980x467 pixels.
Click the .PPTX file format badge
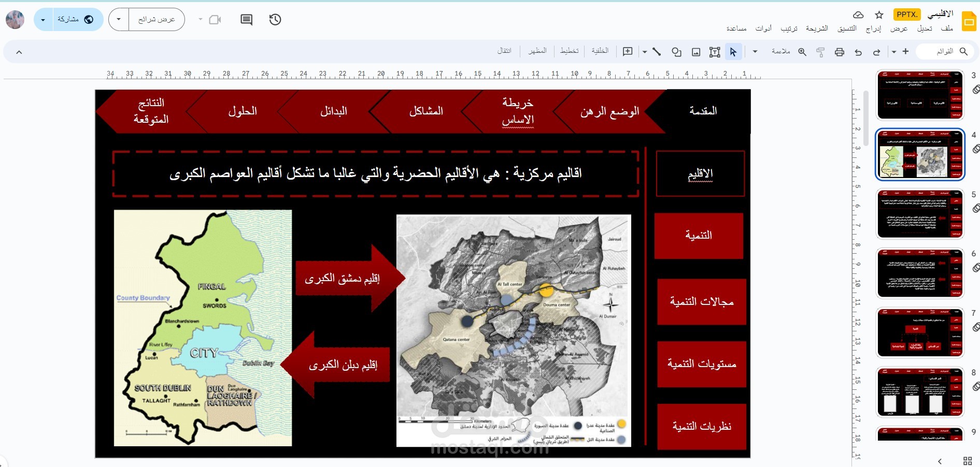(x=907, y=14)
